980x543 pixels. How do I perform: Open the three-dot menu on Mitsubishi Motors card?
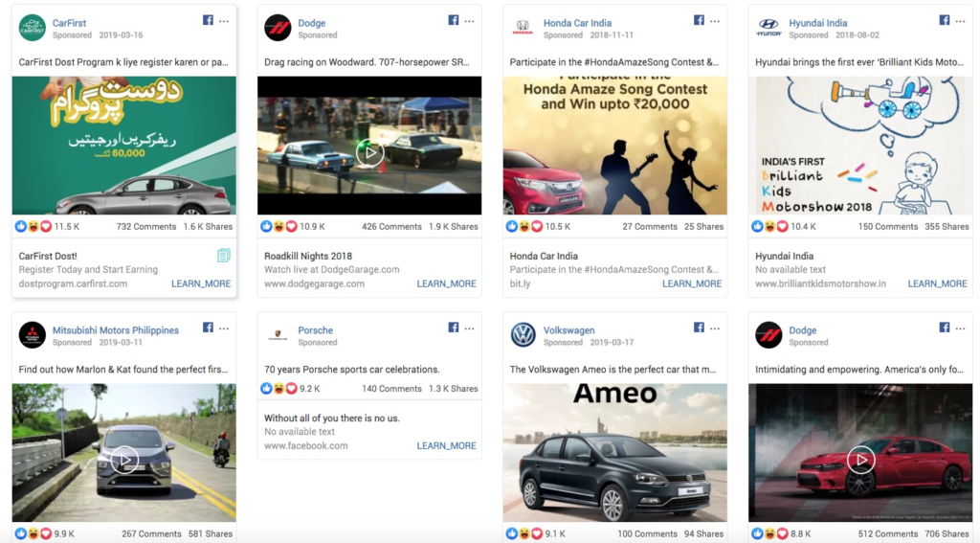tap(224, 328)
